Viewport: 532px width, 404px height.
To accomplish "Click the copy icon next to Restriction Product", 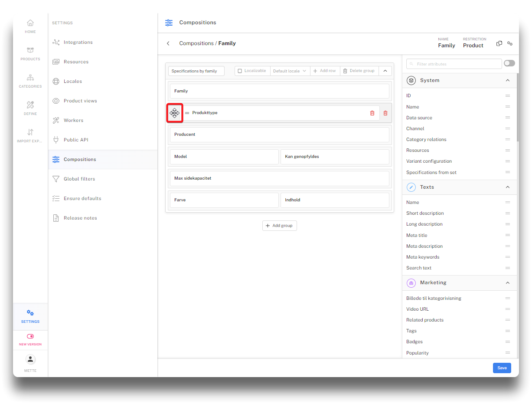I will (x=499, y=43).
